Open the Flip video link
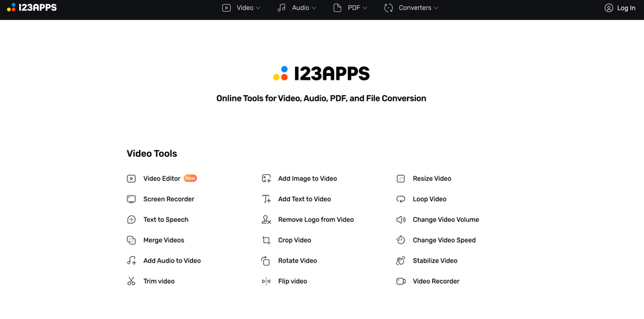 pos(292,281)
